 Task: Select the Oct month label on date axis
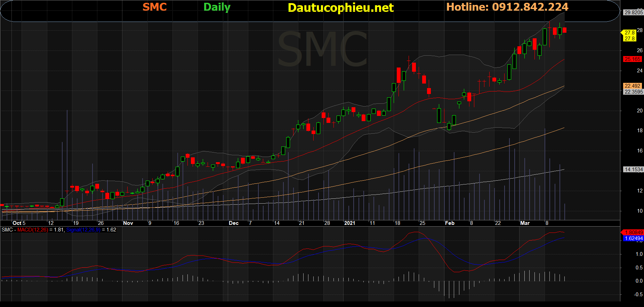click(17, 223)
